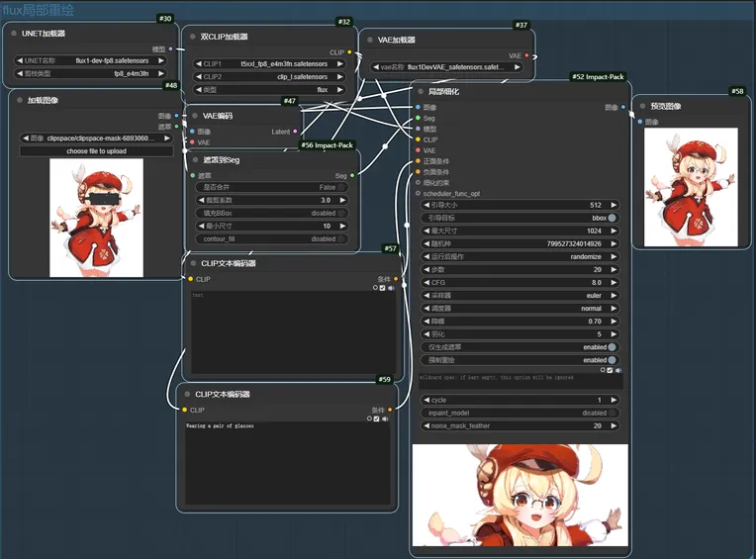Disable the 强制重绘 enabled toggle
Screen dimensions: 756x559
tap(613, 360)
